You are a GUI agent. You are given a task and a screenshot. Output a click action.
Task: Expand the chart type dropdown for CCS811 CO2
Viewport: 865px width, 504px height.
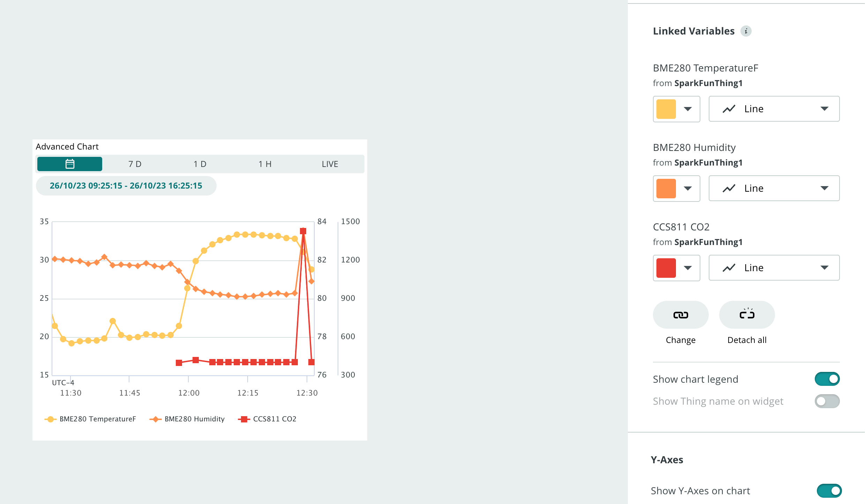pos(824,268)
